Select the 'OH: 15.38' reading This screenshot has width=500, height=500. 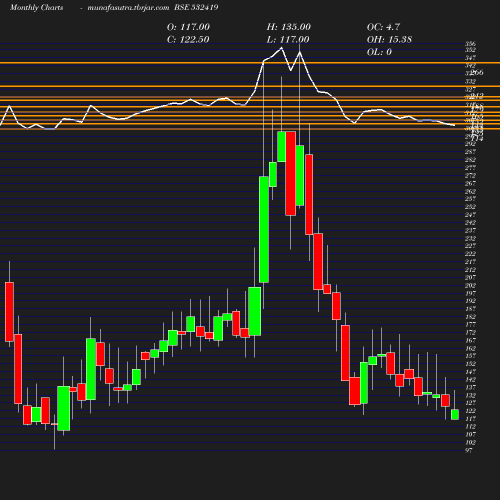coord(389,39)
